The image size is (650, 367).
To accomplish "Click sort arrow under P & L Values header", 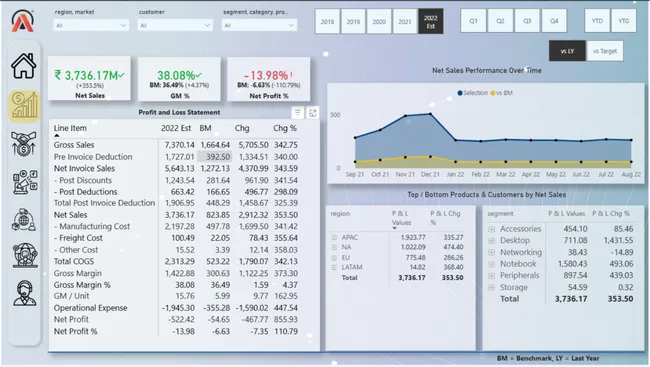I will pyautogui.click(x=395, y=228).
